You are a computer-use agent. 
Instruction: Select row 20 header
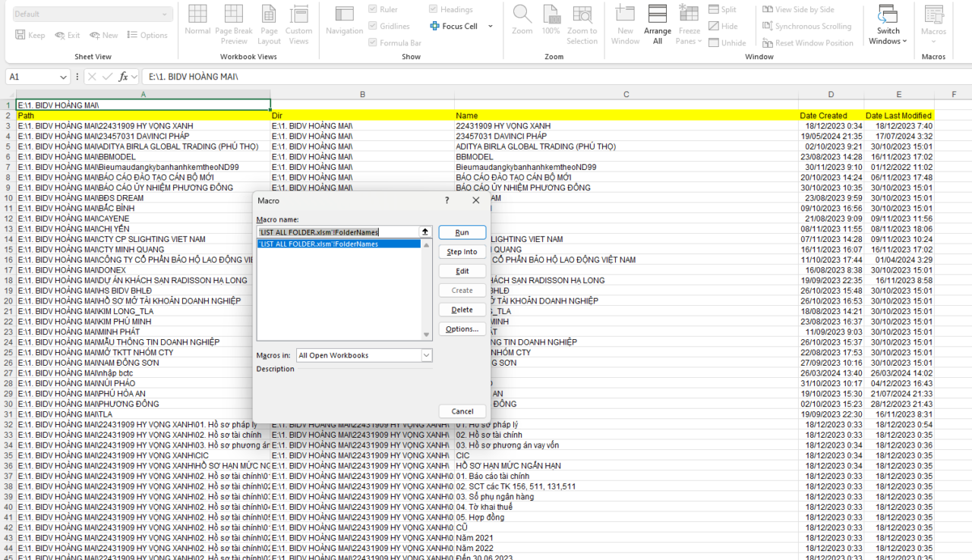click(x=8, y=300)
